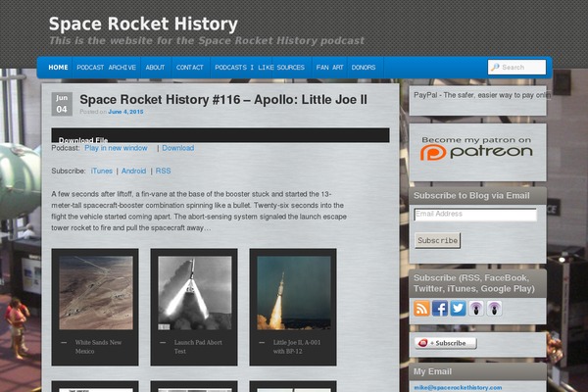Open the ABOUT page
This screenshot has width=588, height=392.
(155, 68)
